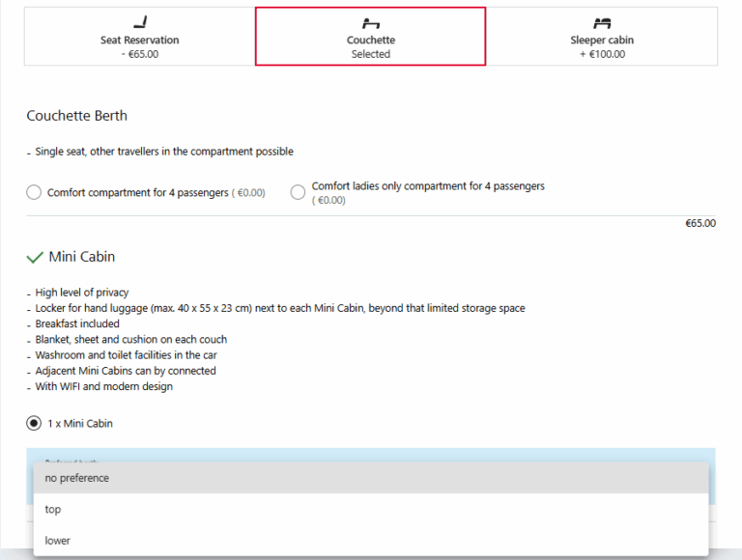Click the Sleeper cabin bed icon

pyautogui.click(x=602, y=22)
